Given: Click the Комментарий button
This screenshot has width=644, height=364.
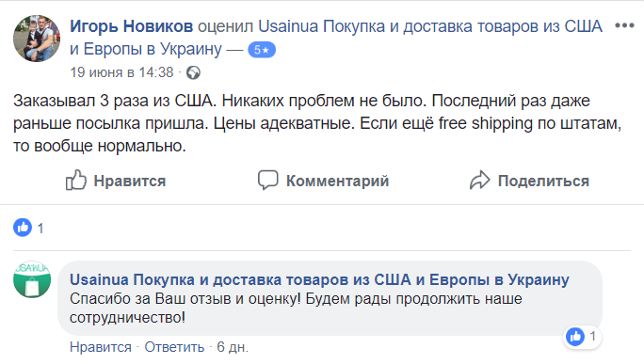Looking at the screenshot, I should tap(323, 181).
